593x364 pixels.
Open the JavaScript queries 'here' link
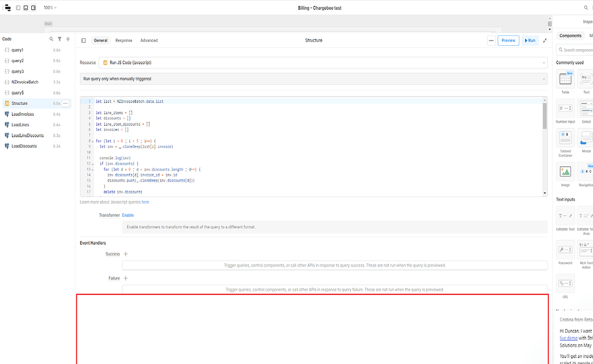145,202
